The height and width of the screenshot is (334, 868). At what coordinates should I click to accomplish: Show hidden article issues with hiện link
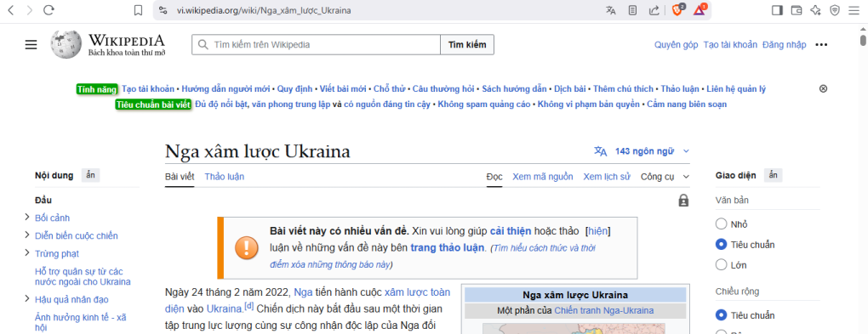[x=598, y=230]
